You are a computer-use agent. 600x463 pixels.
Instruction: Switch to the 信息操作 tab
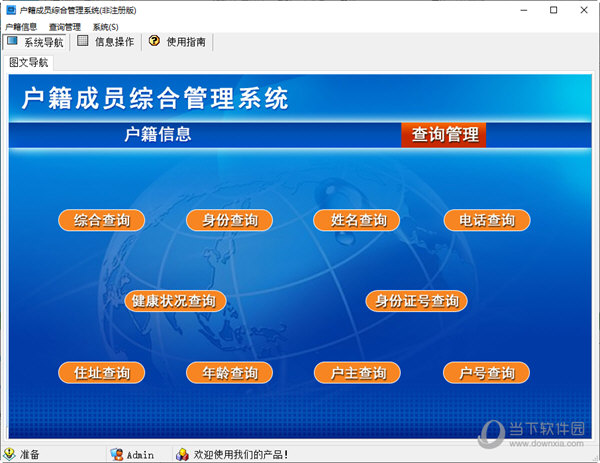(106, 42)
